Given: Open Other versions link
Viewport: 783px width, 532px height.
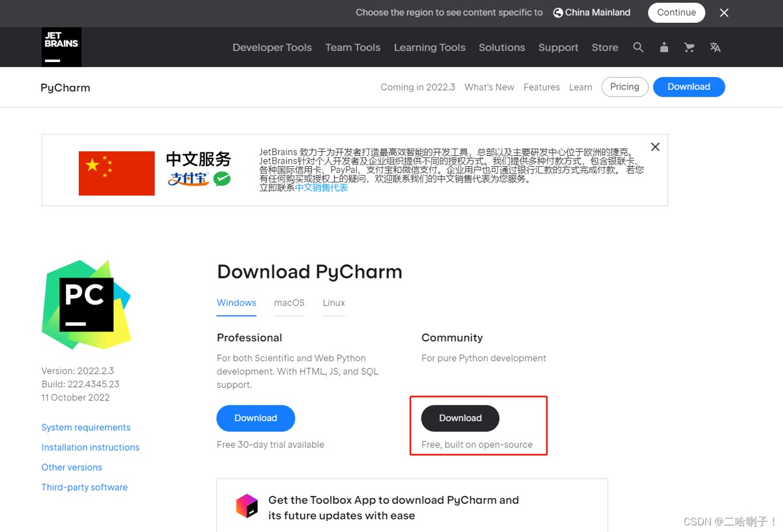Looking at the screenshot, I should [72, 467].
